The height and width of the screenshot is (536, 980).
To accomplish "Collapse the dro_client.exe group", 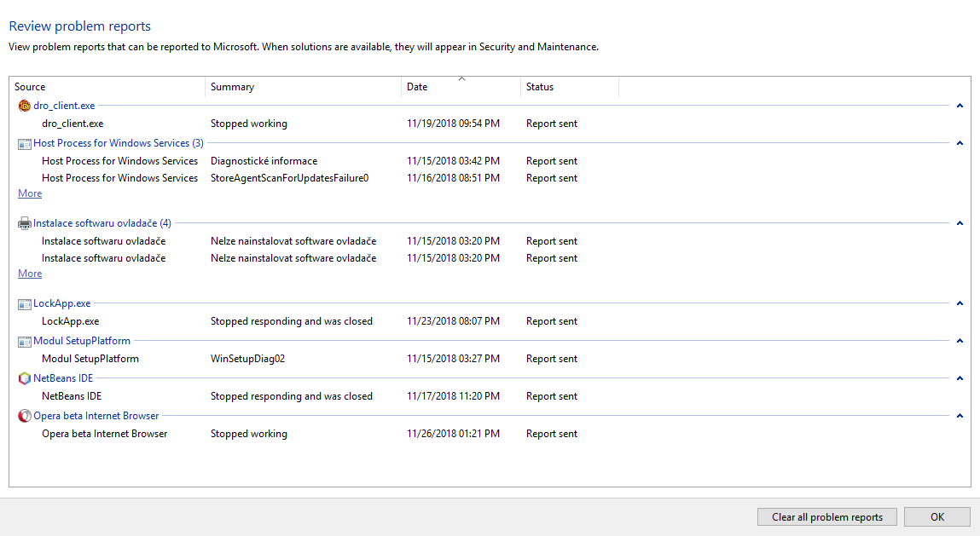I will (x=960, y=106).
